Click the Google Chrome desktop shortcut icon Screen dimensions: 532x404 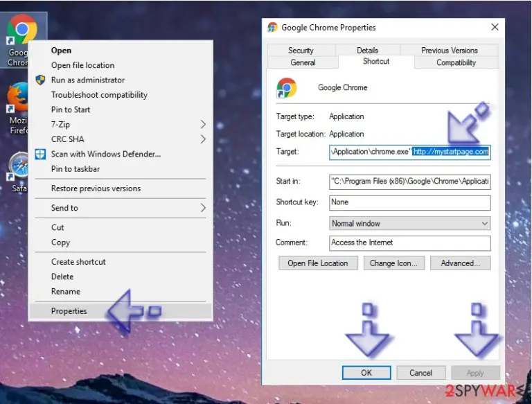pyautogui.click(x=21, y=30)
